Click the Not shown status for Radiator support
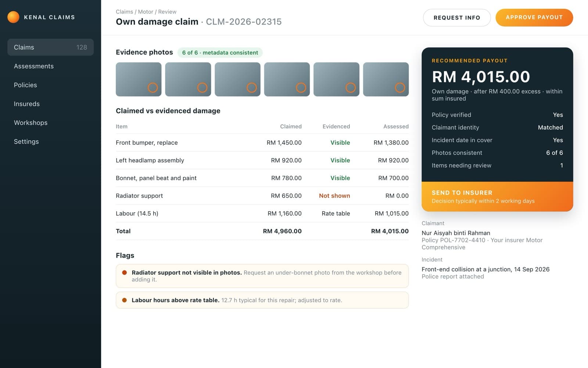Screen dimensions: 588x368 tap(334, 196)
